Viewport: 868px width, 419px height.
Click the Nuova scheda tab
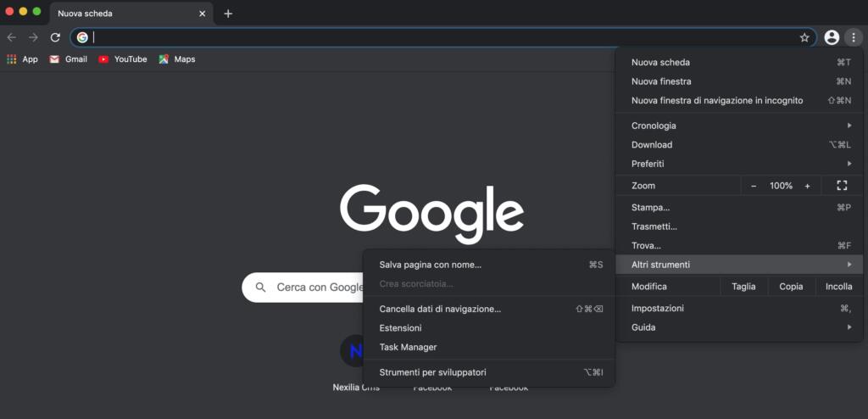[131, 14]
